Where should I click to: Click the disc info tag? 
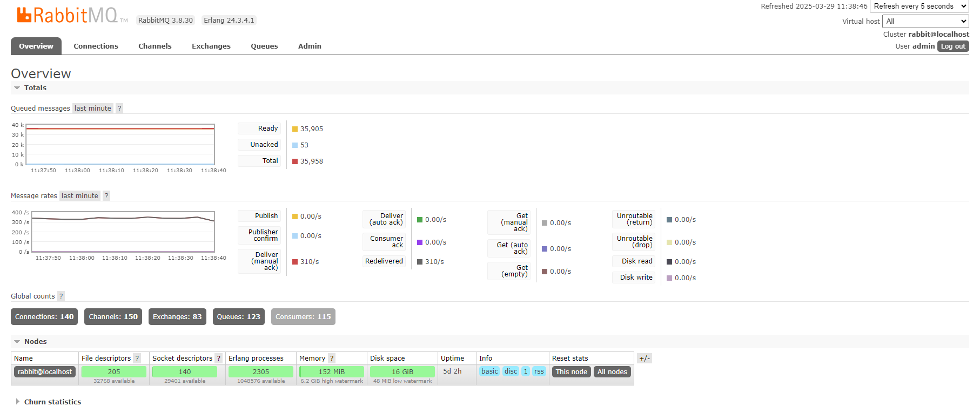pyautogui.click(x=511, y=371)
